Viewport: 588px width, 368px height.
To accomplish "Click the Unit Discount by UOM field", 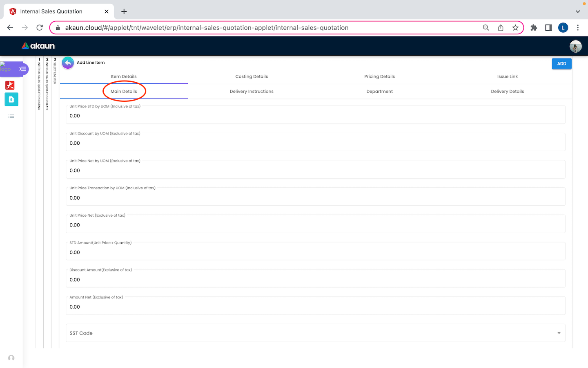I will coord(315,143).
